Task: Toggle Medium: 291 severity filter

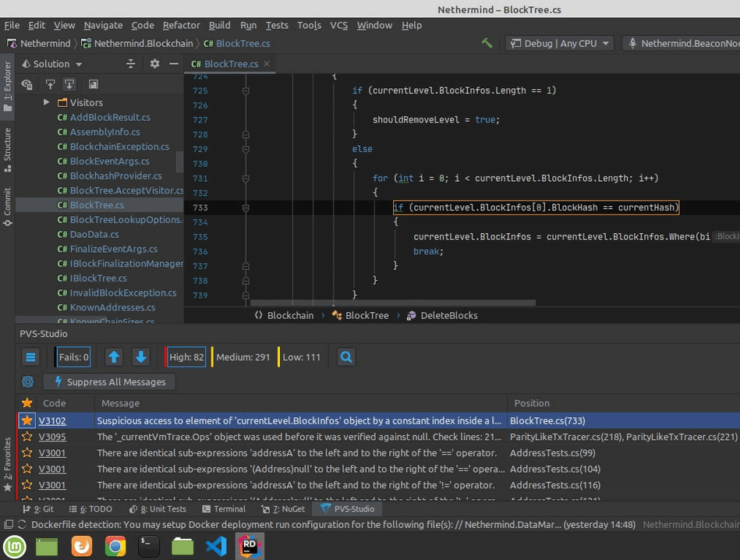Action: (242, 357)
